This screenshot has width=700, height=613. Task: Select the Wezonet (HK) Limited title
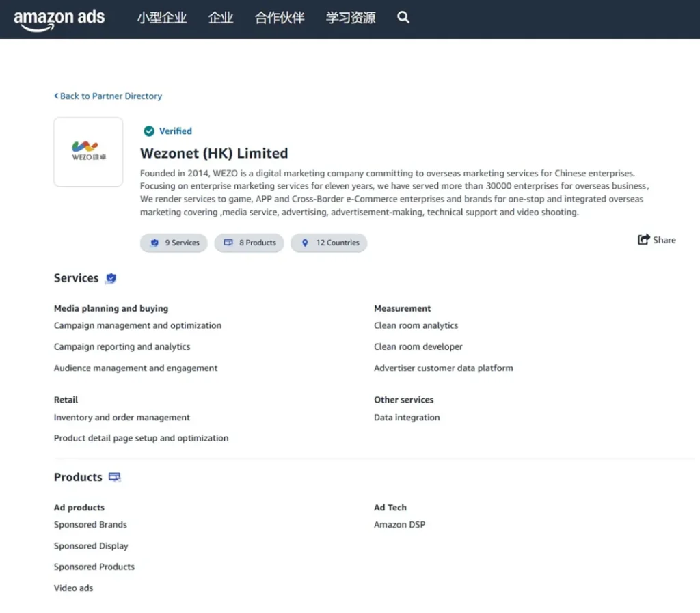pyautogui.click(x=214, y=153)
